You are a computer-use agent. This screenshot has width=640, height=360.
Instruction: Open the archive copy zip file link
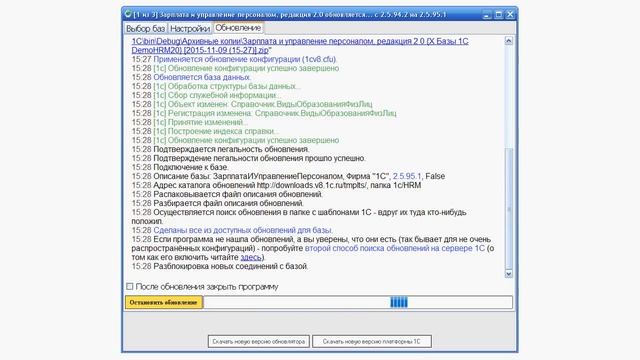[300, 46]
